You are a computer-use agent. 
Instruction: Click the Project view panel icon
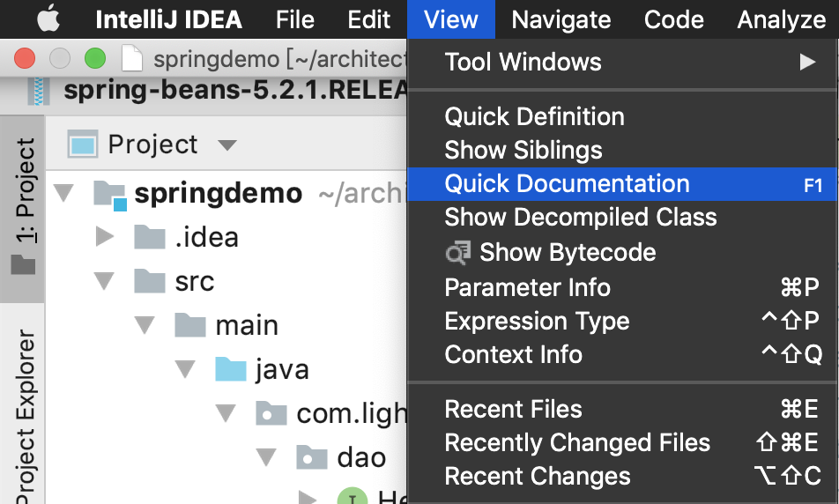(x=83, y=144)
